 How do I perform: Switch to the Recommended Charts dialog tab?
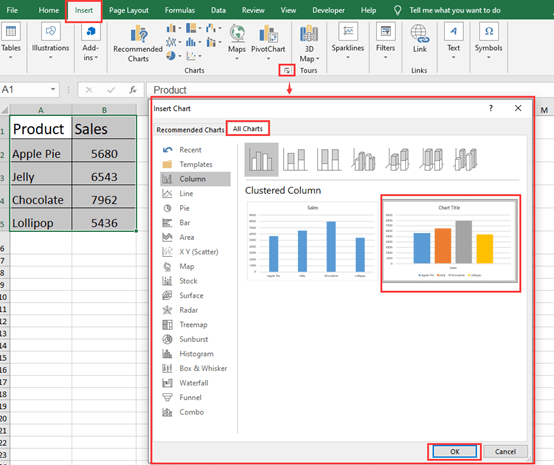(190, 130)
